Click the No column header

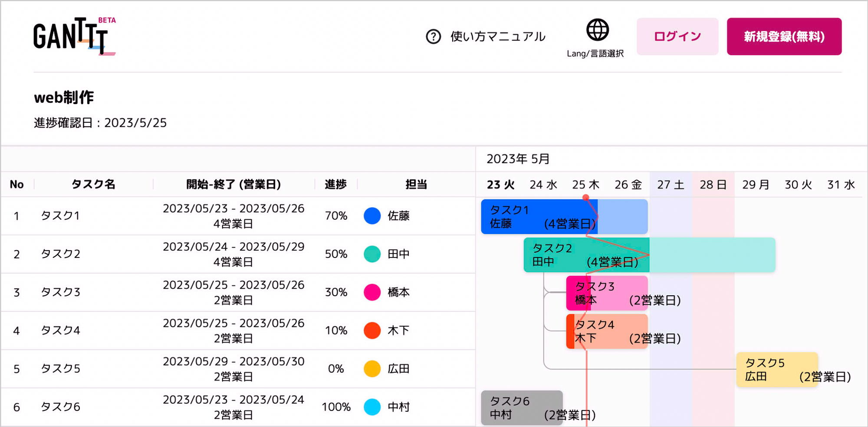17,185
